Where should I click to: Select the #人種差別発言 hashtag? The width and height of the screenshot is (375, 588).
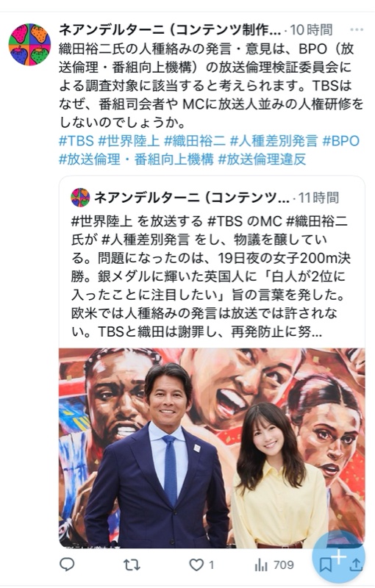(274, 141)
